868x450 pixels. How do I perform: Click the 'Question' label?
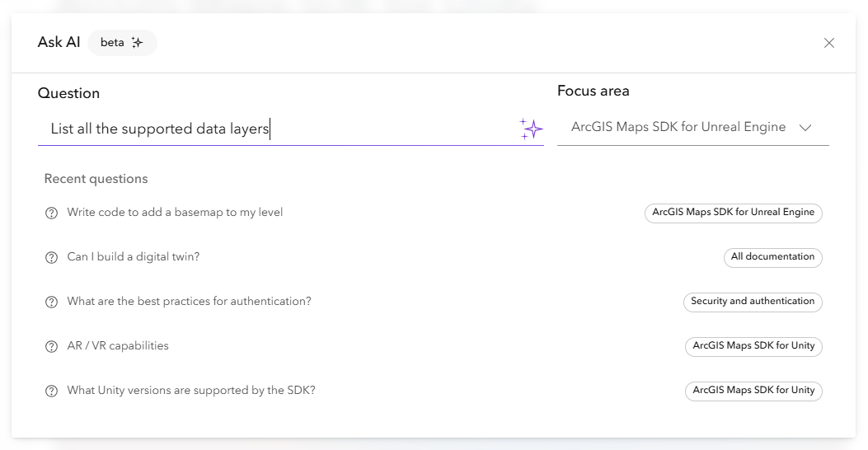68,93
